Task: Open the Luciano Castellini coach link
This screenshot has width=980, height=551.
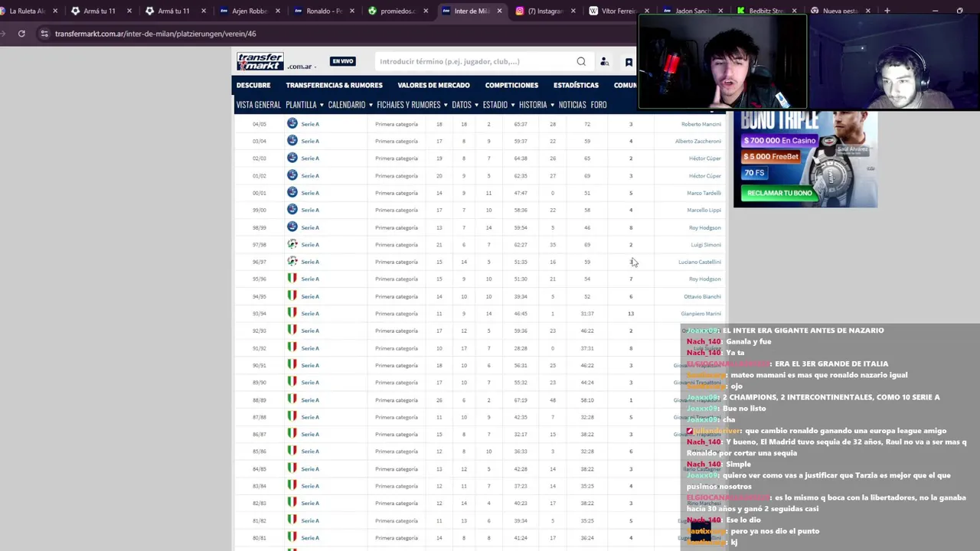Action: (x=700, y=262)
